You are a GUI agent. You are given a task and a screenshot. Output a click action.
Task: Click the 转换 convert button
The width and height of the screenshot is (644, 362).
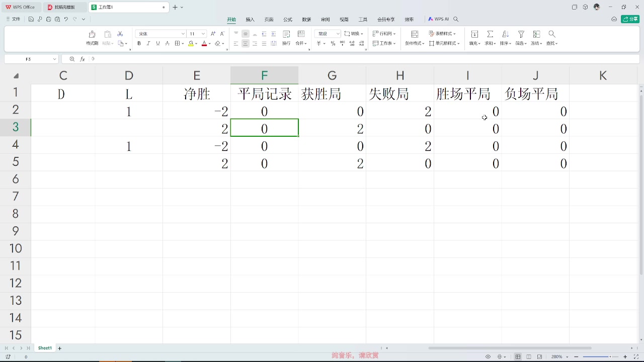click(x=354, y=34)
